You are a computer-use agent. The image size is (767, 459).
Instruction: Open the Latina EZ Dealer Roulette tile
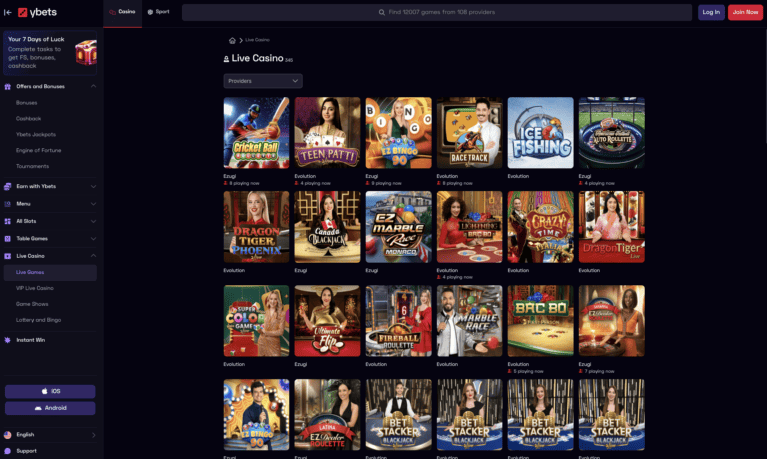pyautogui.click(x=327, y=414)
